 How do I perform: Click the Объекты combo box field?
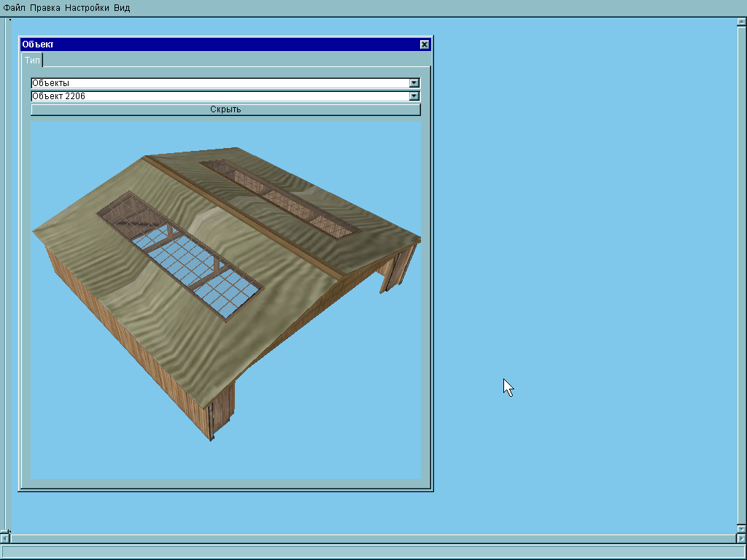225,83
